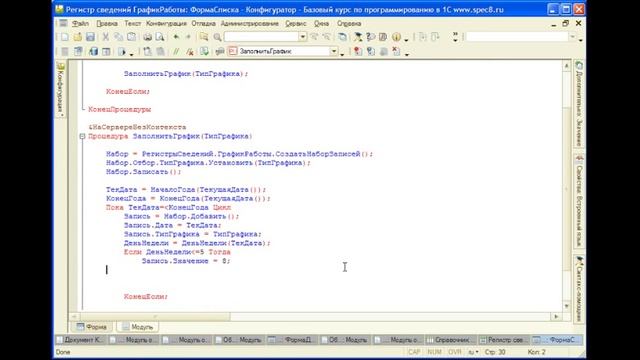
Task: Create a new document from the toolbar
Action: coord(65,37)
